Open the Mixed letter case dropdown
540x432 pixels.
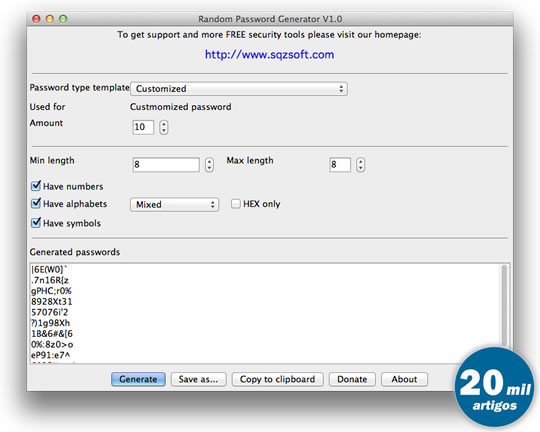click(174, 205)
